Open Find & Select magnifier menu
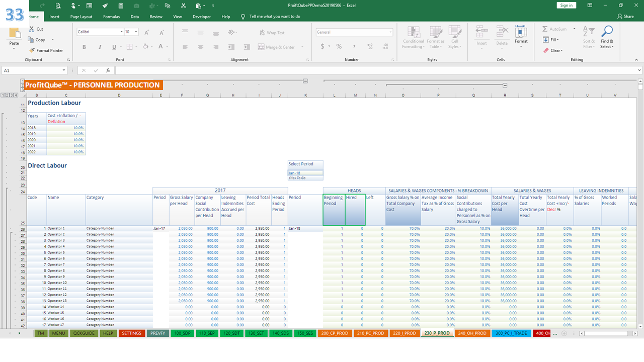644x362 pixels. pos(607,38)
